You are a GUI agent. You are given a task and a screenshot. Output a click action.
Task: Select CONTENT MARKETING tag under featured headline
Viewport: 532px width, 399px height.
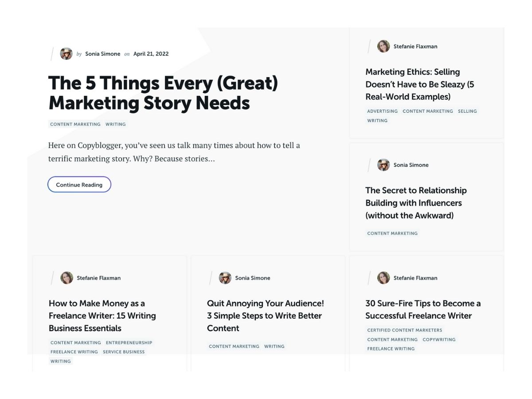(x=75, y=125)
